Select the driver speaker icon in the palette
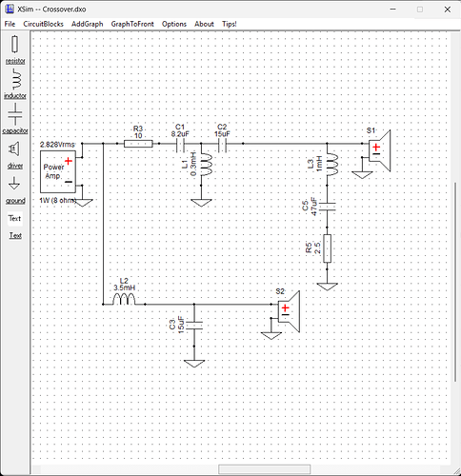The image size is (461, 476). 14,149
